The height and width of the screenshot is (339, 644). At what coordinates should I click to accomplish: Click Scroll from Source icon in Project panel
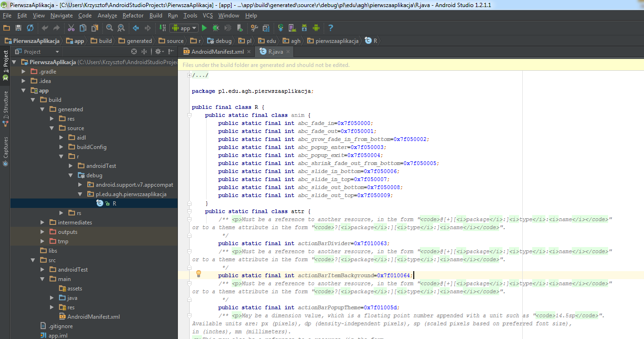134,52
